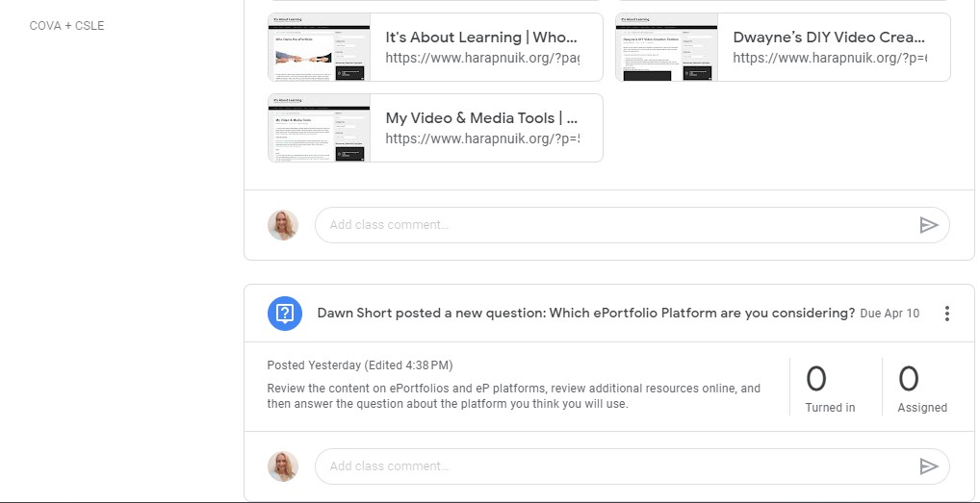
Task: Select the COVA + CSLE topic in sidebar
Action: [67, 26]
